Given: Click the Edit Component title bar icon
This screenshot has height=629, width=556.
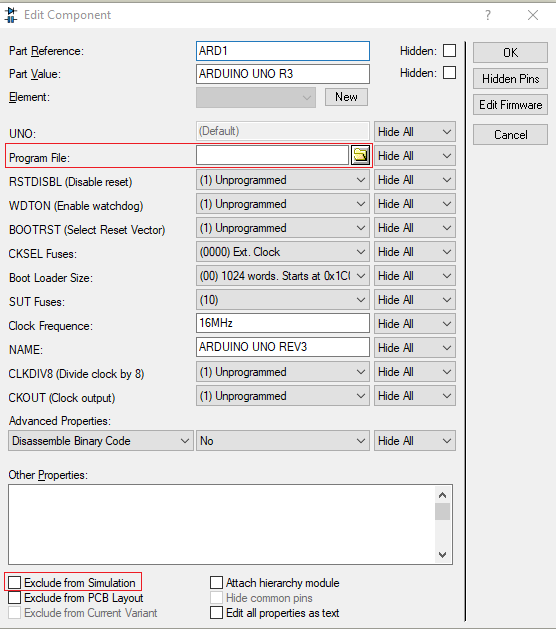Looking at the screenshot, I should 11,15.
